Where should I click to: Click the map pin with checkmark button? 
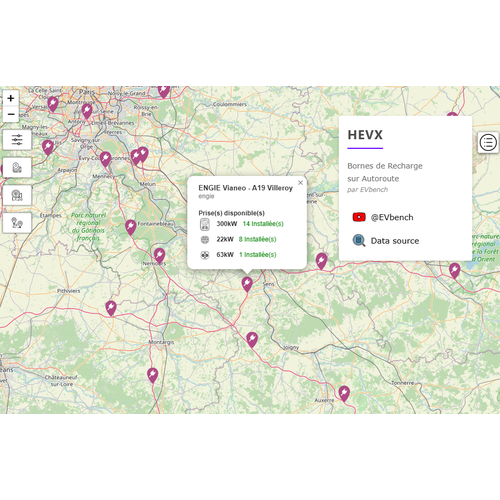click(17, 167)
